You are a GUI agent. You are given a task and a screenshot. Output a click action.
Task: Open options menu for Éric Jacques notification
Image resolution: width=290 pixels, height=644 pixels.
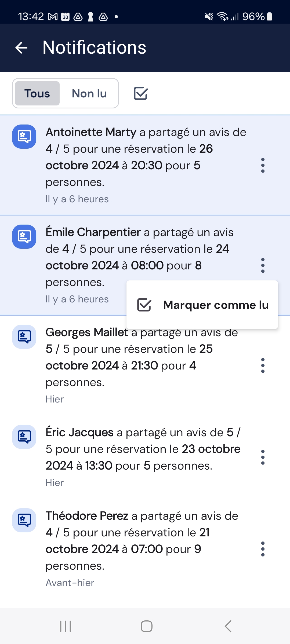click(x=263, y=457)
